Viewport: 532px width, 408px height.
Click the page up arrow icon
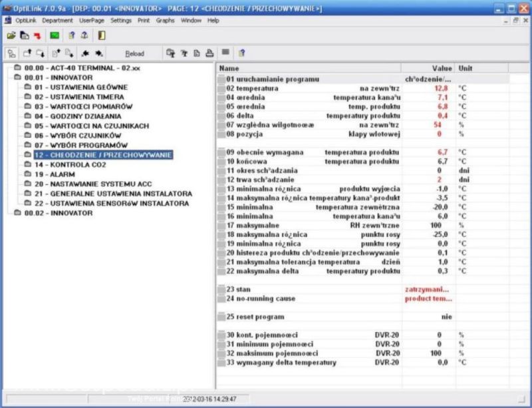tap(56, 53)
